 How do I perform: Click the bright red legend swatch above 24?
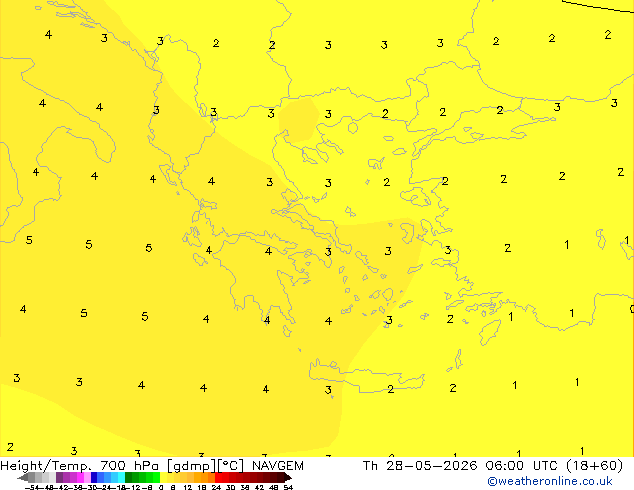point(218,477)
